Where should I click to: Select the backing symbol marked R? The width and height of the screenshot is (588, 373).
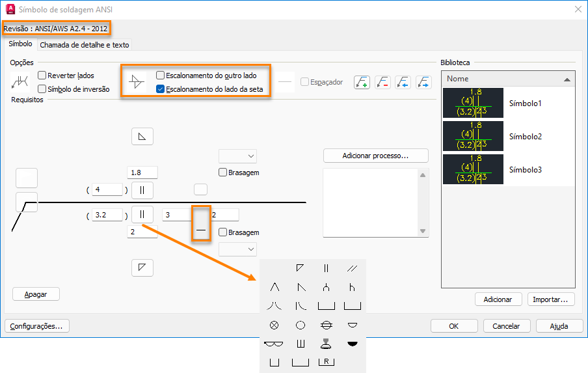(327, 362)
